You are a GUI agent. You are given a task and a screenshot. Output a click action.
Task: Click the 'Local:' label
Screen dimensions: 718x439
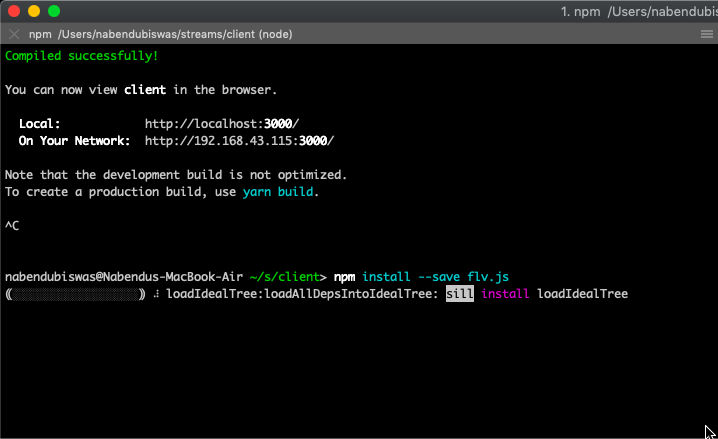click(39, 124)
